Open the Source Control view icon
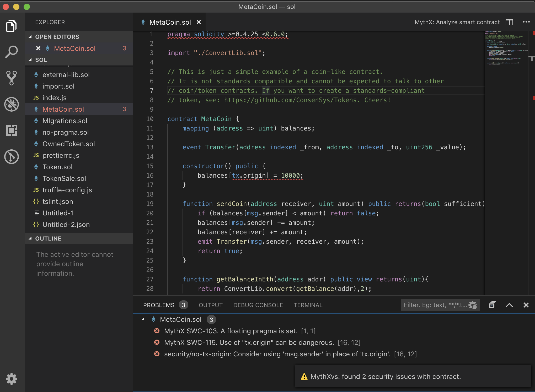Image resolution: width=535 pixels, height=392 pixels. click(12, 78)
